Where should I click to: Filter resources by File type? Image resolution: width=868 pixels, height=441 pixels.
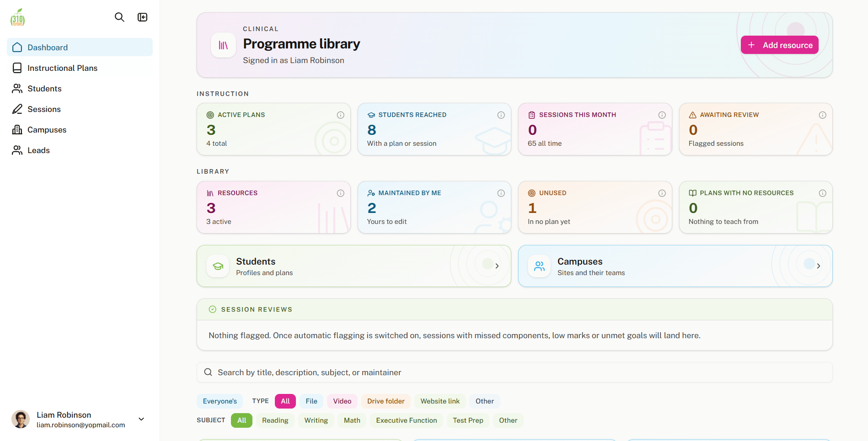click(x=311, y=401)
